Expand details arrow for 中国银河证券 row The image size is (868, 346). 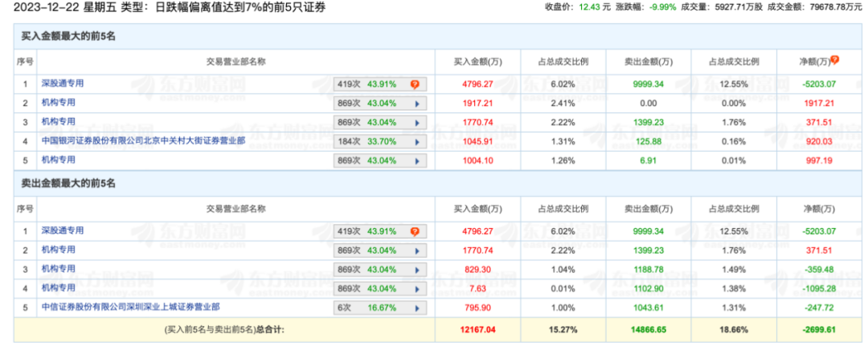(x=416, y=141)
